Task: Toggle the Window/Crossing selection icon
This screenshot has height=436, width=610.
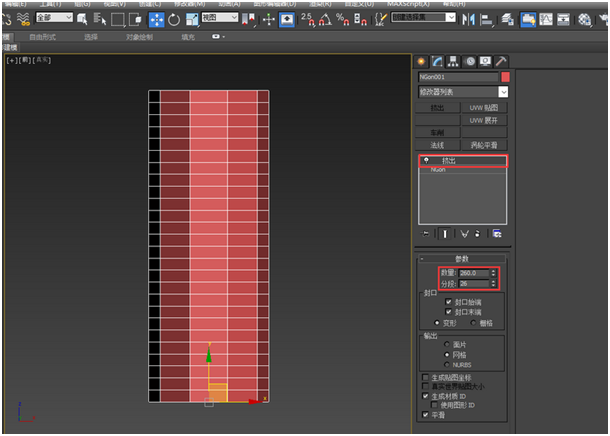Action: 135,19
